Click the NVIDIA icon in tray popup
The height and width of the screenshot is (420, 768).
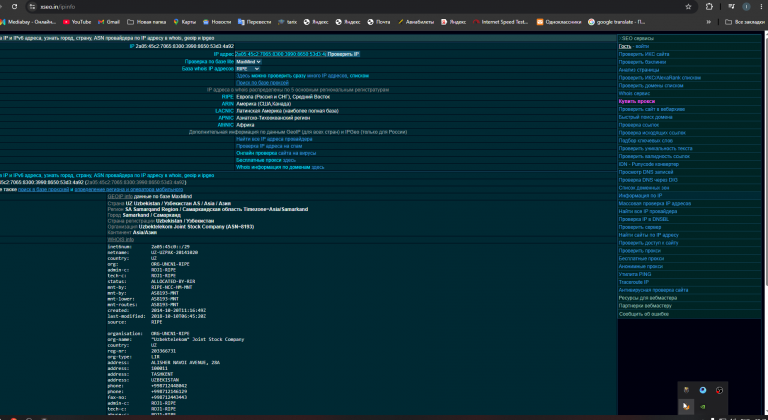click(703, 407)
